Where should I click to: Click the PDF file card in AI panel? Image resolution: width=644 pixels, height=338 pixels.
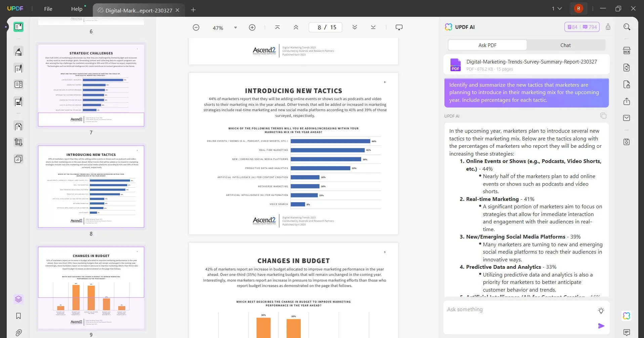pyautogui.click(x=526, y=65)
